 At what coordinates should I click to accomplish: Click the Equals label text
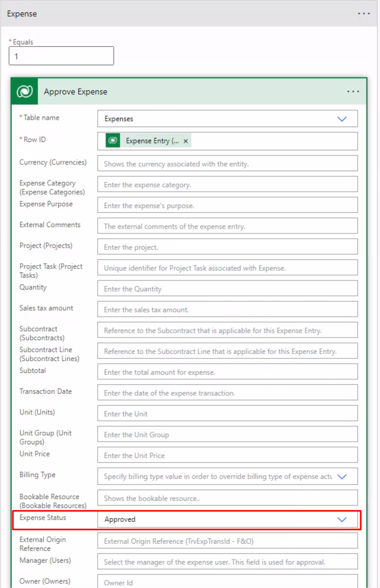click(23, 42)
